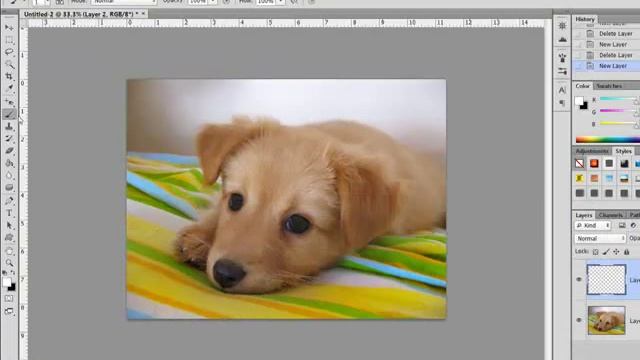This screenshot has width=640, height=360.
Task: Open the collapsed Tool Presets slider icon
Action: pos(562,71)
